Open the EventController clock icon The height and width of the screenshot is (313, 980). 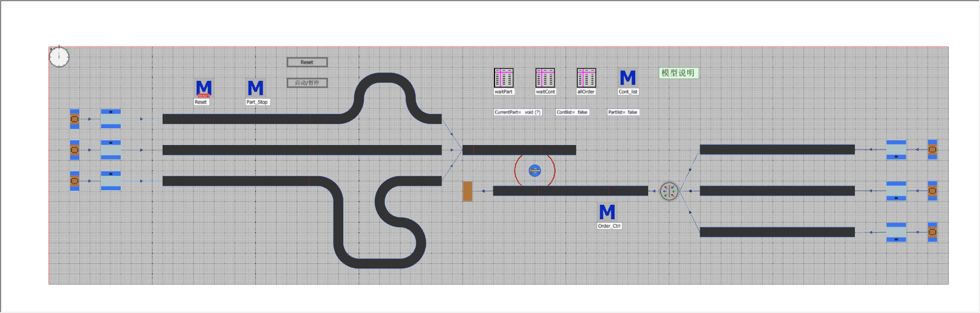59,56
